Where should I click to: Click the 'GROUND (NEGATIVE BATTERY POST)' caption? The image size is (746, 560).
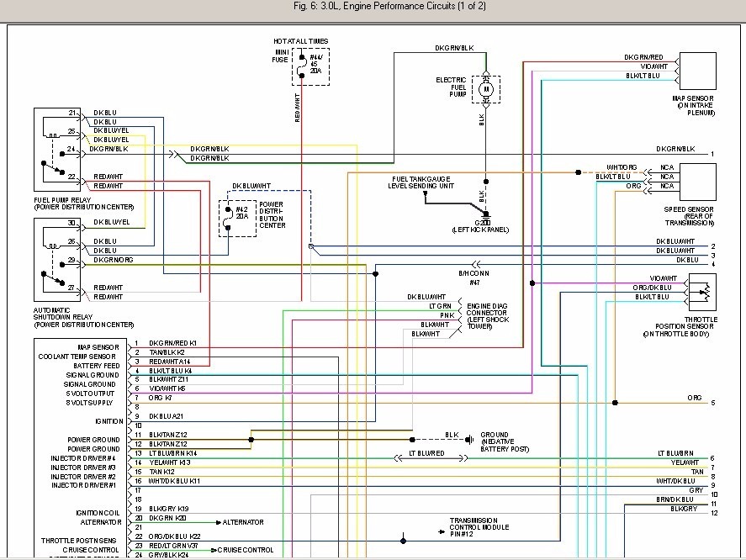(x=505, y=442)
